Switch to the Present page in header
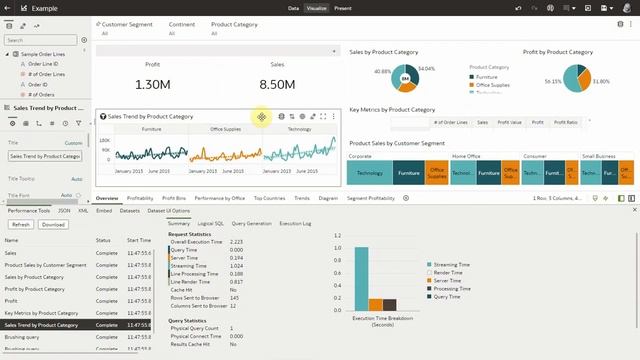 click(x=343, y=8)
